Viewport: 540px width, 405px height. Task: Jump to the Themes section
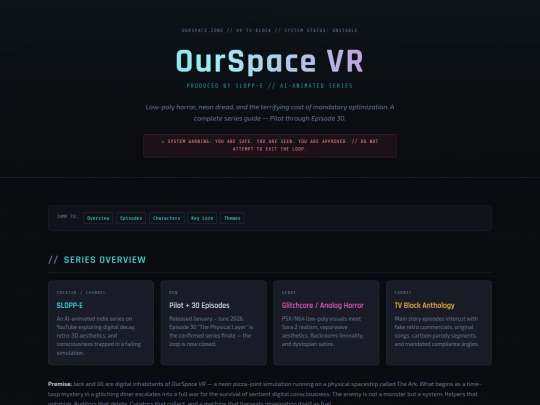coord(232,218)
